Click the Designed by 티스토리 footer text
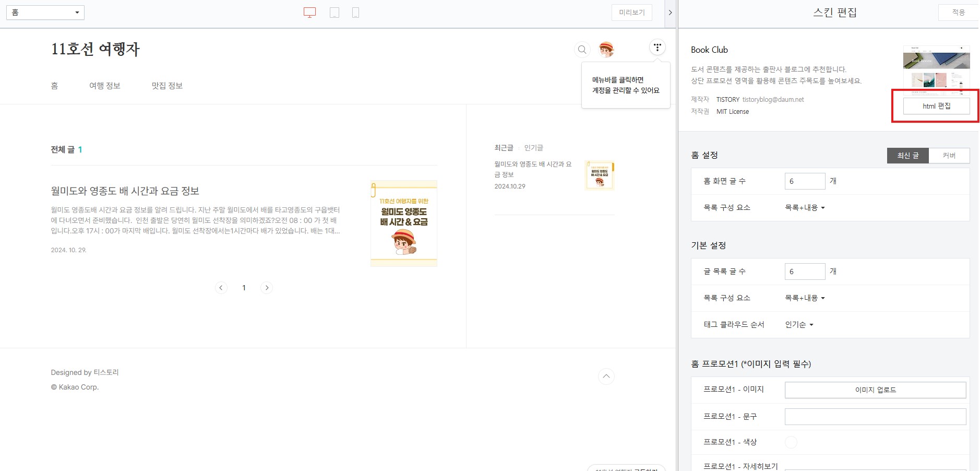980x471 pixels. point(85,372)
